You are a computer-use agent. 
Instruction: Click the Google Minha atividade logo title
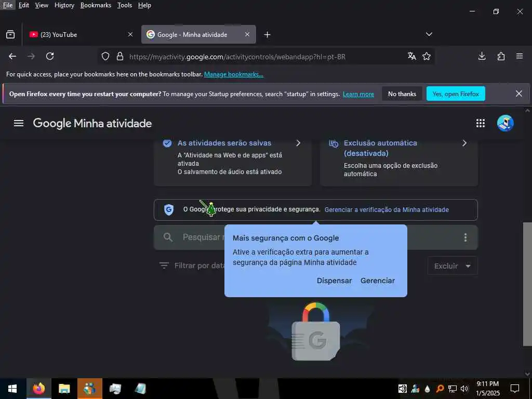tap(92, 123)
